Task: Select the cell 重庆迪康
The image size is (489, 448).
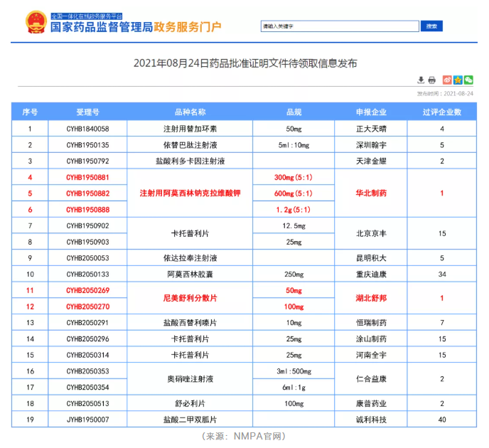Action: click(x=371, y=274)
